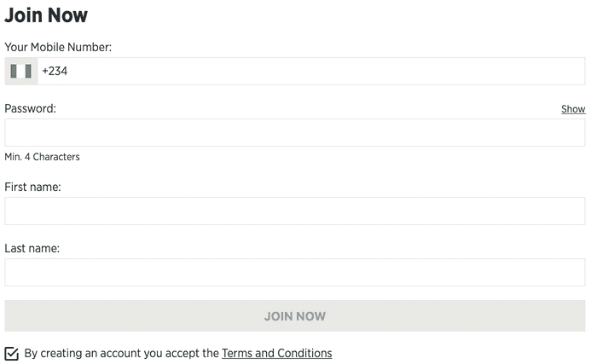591x364 pixels.
Task: Open the country code selector box
Action: point(21,71)
